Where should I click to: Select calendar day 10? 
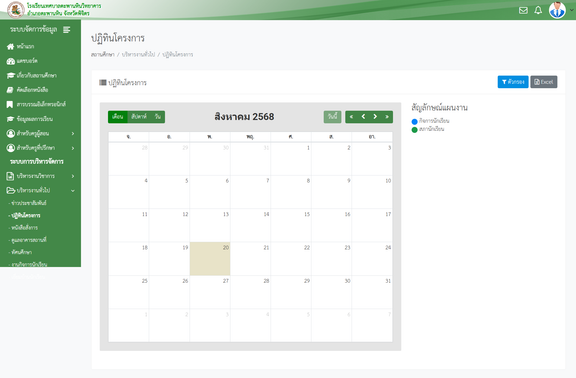[372, 192]
